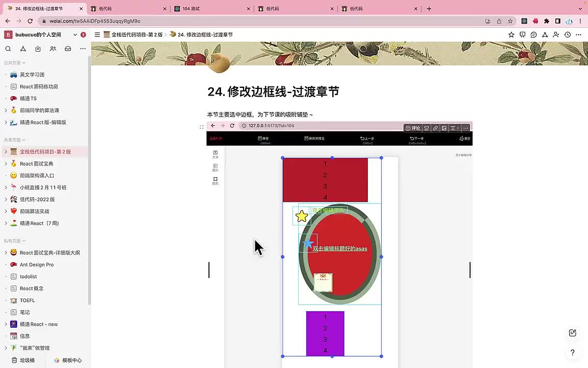Open the 模板中心 template center
Screen dimensions: 588x368
click(x=68, y=360)
